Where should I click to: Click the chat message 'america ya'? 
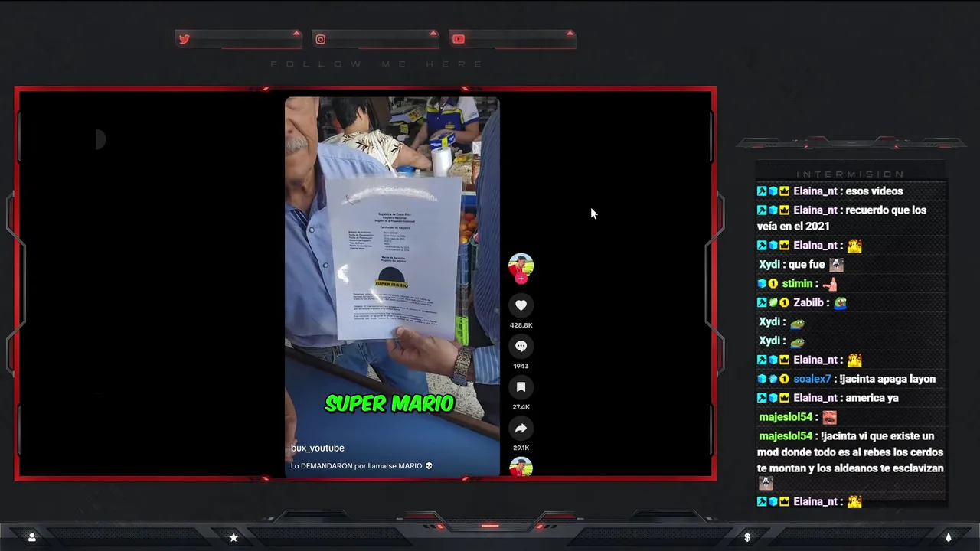click(x=872, y=398)
